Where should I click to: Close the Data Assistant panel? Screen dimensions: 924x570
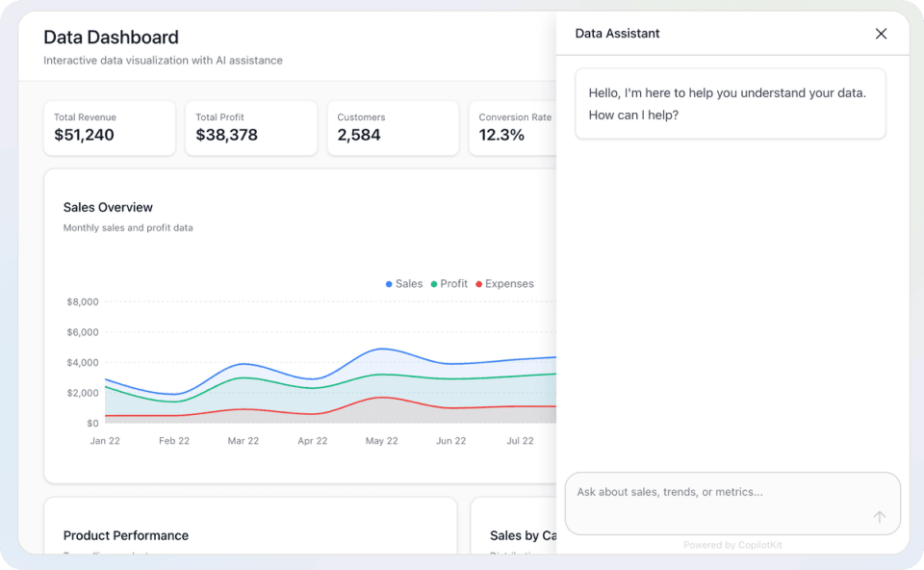click(881, 34)
